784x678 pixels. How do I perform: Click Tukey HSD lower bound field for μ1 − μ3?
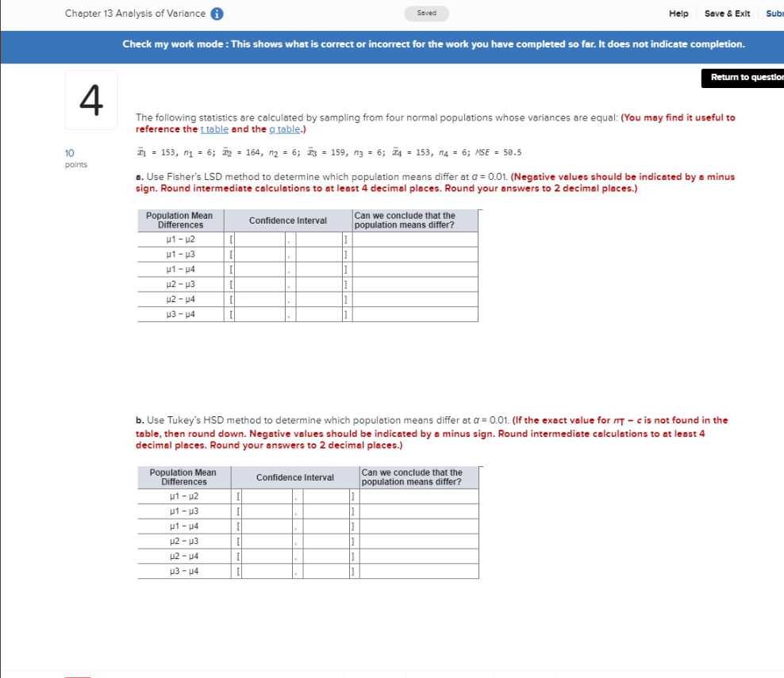pyautogui.click(x=267, y=511)
